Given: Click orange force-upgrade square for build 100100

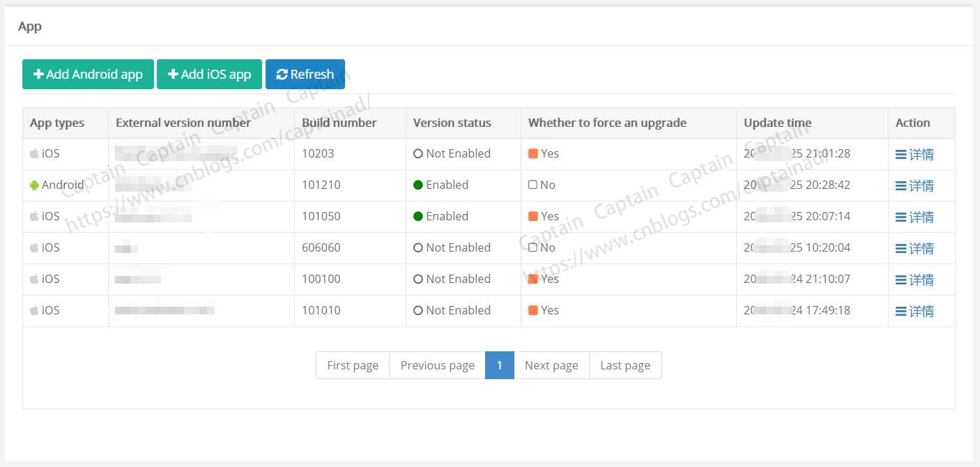Looking at the screenshot, I should coord(533,279).
